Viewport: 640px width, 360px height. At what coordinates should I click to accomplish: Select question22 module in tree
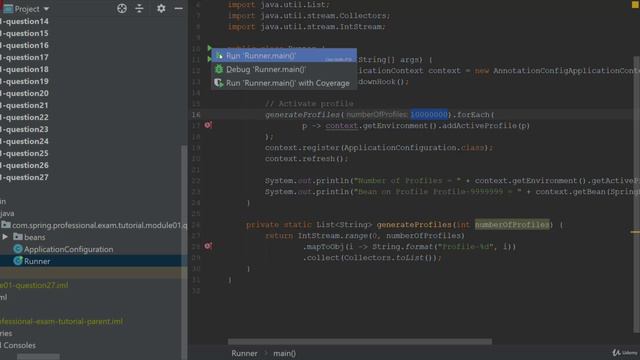tap(24, 117)
